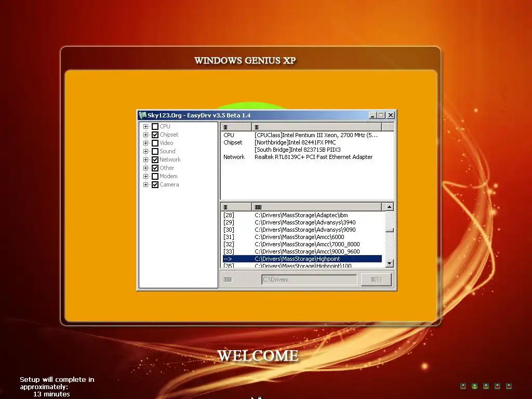This screenshot has height=399, width=532.
Task: Select the [32] Amcc\7000_8000 driver row
Action: tap(302, 244)
